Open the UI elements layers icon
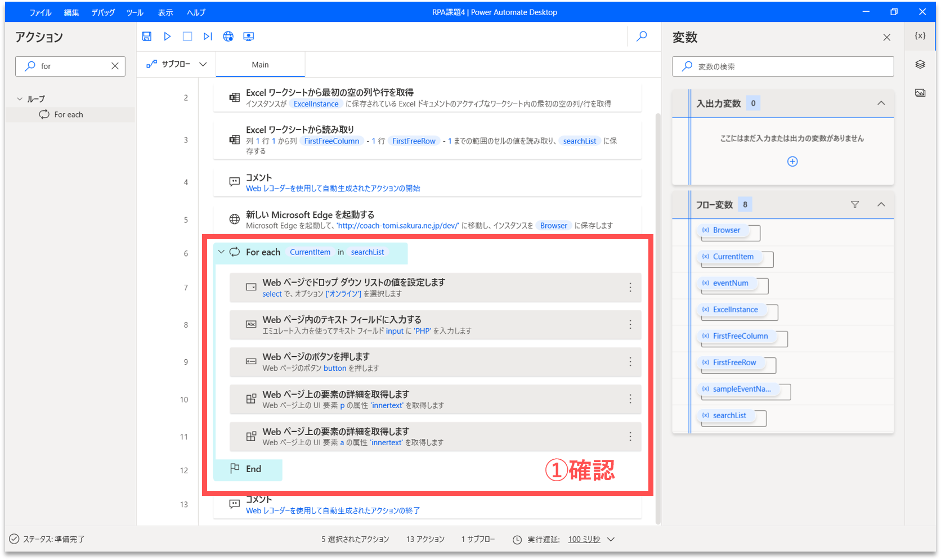941x560 pixels. pyautogui.click(x=920, y=65)
